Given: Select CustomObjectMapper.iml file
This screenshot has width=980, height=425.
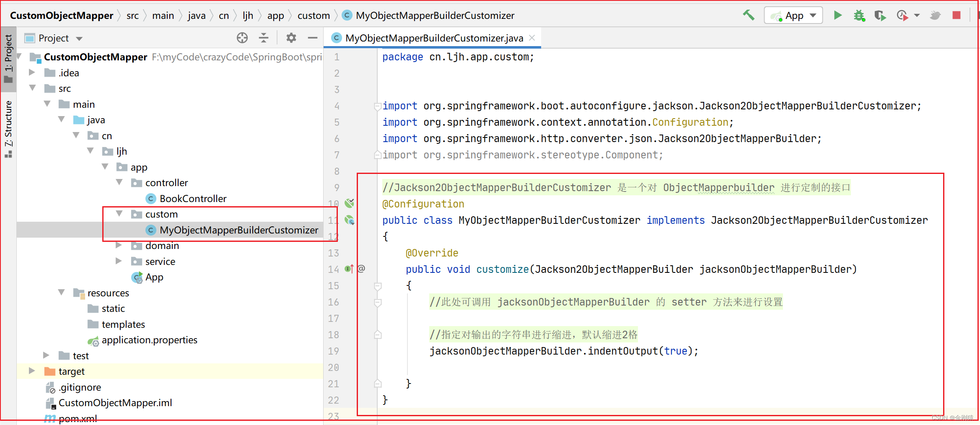Looking at the screenshot, I should (x=109, y=403).
